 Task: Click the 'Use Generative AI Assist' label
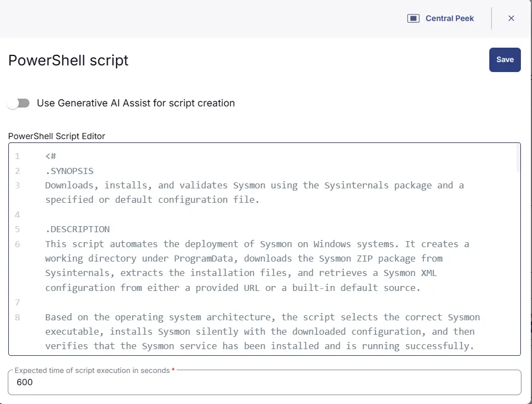(135, 103)
